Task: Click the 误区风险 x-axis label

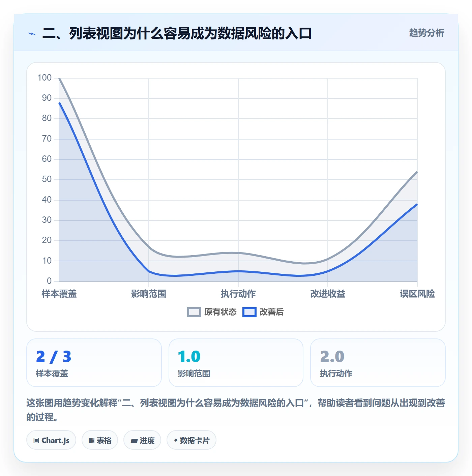Action: tap(417, 294)
